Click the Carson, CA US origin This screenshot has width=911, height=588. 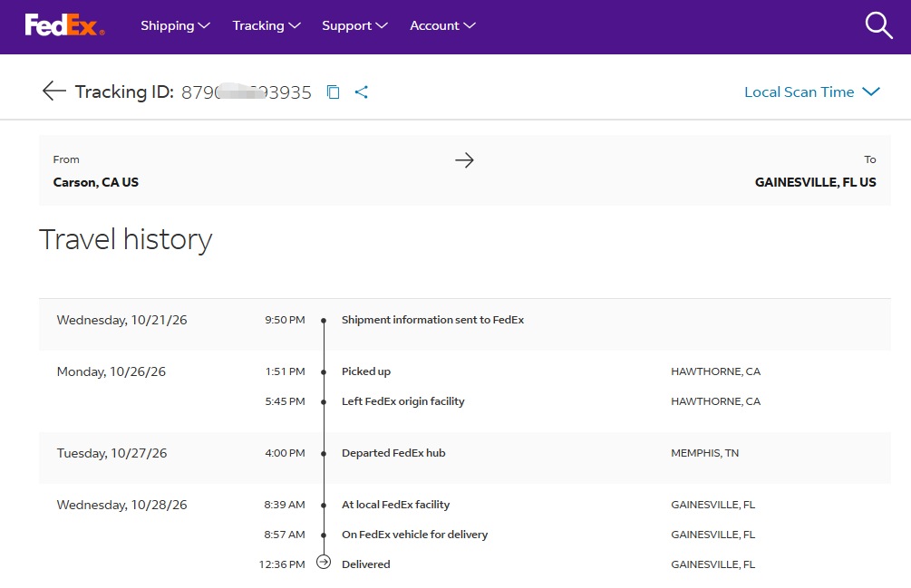coord(96,182)
